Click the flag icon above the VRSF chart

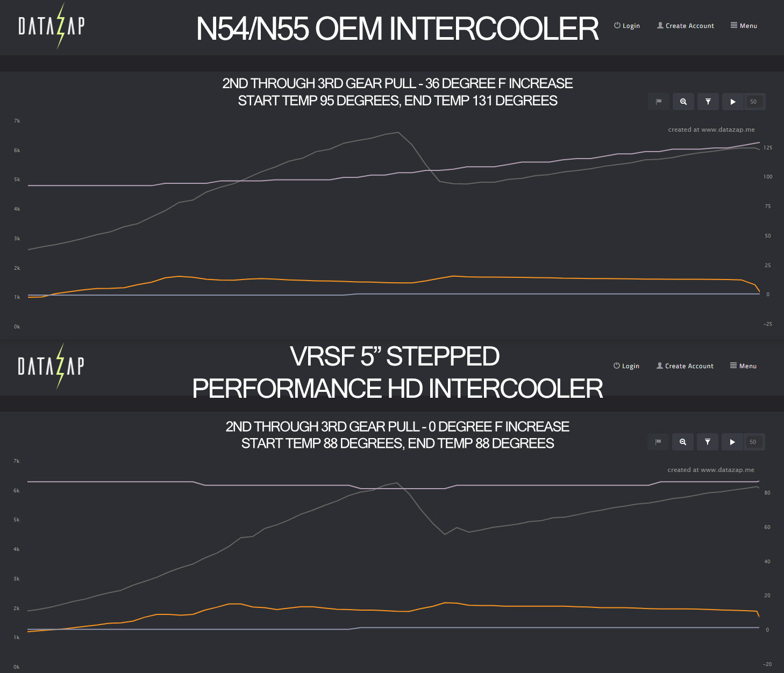pos(658,442)
